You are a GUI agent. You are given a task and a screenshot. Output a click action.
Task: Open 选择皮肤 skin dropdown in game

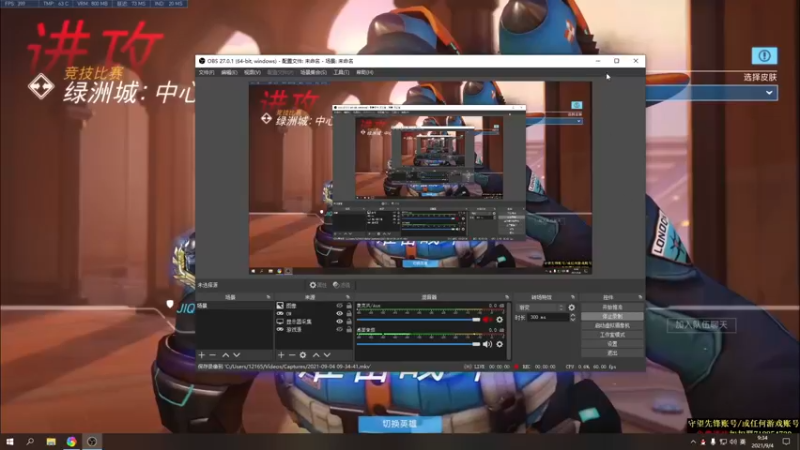click(712, 92)
